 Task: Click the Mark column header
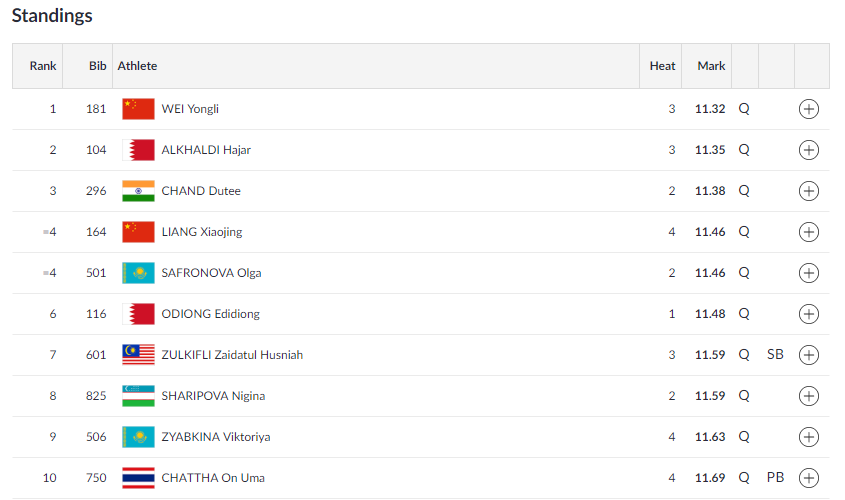[x=711, y=66]
